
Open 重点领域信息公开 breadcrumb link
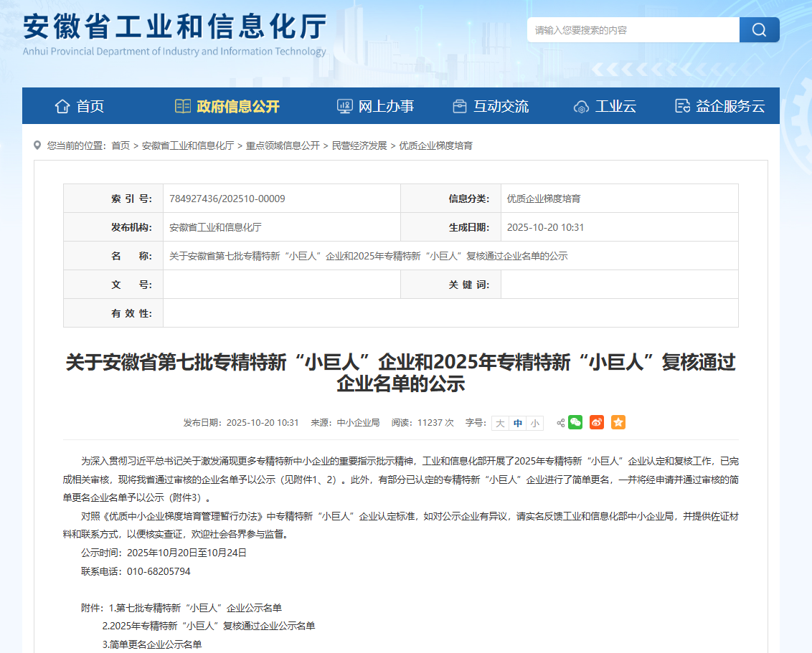(283, 146)
